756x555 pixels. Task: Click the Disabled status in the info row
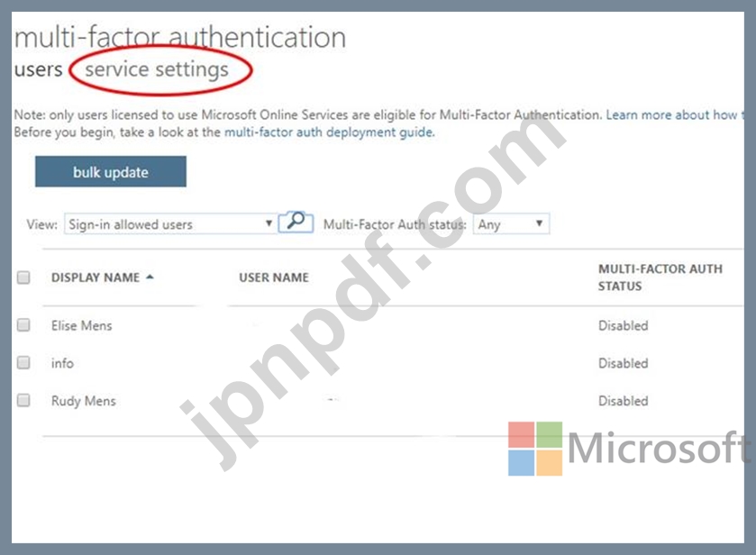[623, 363]
